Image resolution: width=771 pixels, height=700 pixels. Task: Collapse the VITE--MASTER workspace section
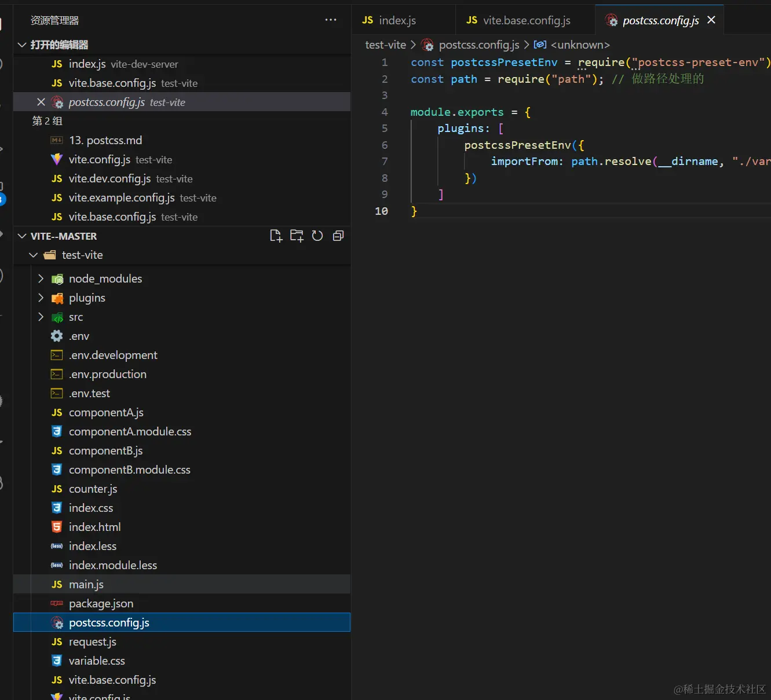pos(22,236)
